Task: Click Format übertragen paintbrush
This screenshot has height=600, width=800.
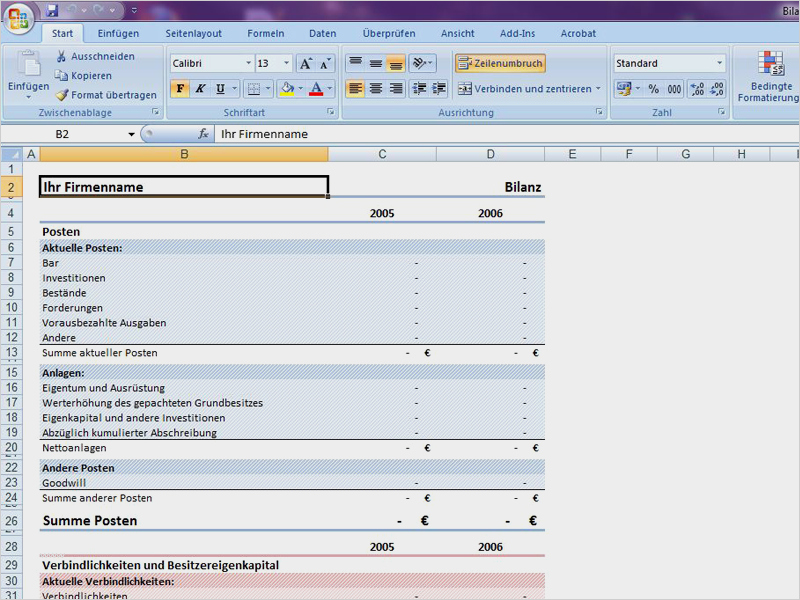Action: (x=62, y=95)
